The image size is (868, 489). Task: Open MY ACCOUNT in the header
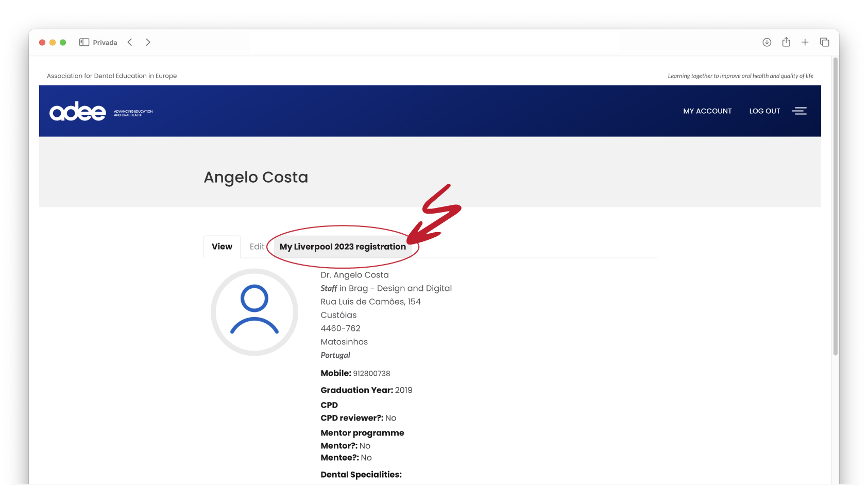click(707, 111)
